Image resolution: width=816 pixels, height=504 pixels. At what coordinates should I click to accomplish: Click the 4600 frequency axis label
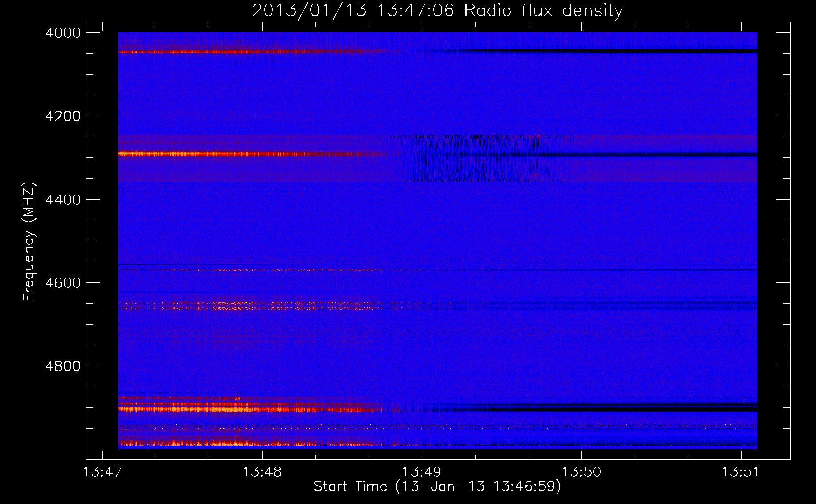[x=63, y=283]
